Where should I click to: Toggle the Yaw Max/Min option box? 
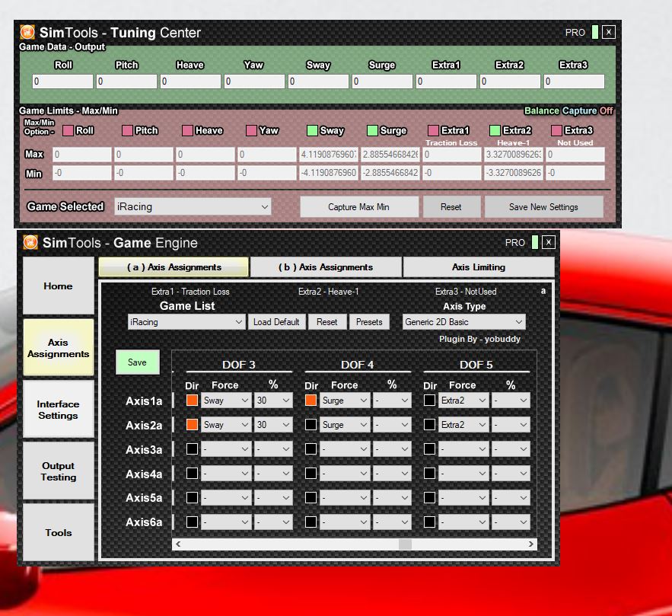point(252,130)
